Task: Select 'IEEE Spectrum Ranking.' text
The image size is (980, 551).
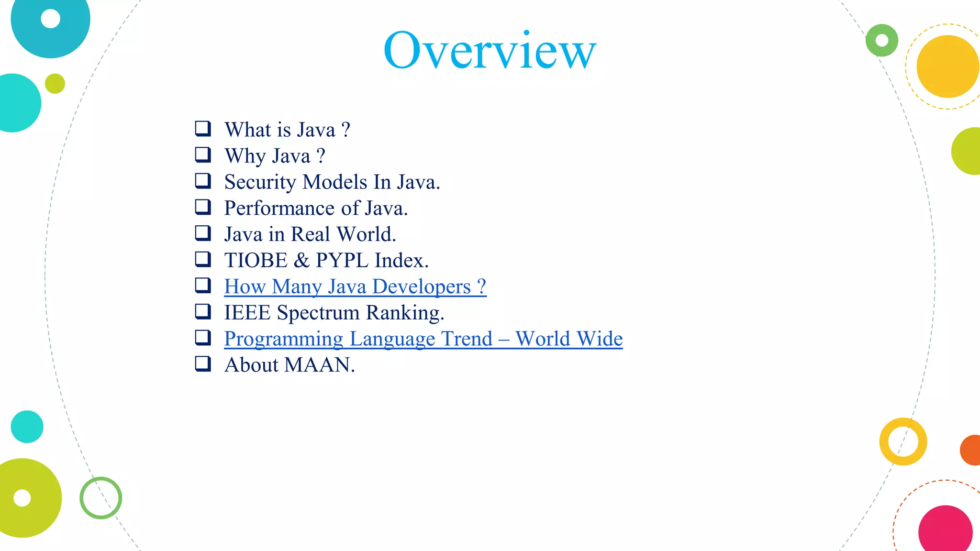Action: (x=334, y=313)
